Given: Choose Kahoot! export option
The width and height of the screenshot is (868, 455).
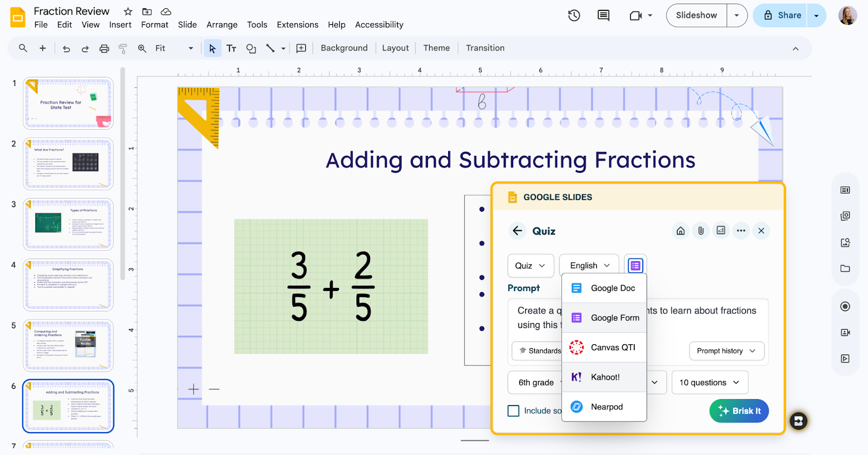Looking at the screenshot, I should tap(604, 377).
